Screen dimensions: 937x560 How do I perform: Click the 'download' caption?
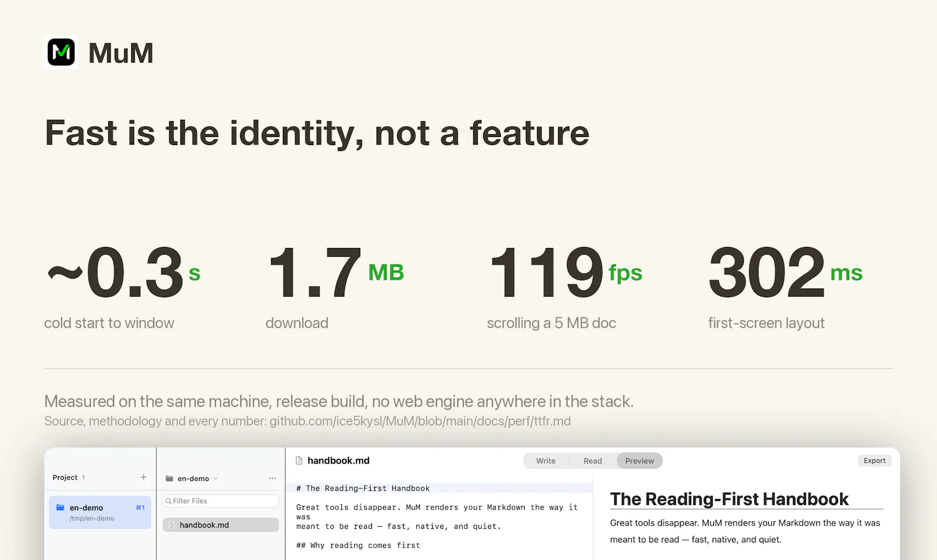(x=297, y=323)
